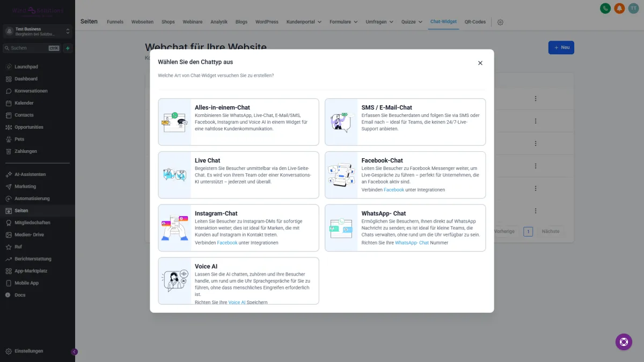Pick the Voice AI card title
This screenshot has height=362, width=644.
(x=206, y=267)
